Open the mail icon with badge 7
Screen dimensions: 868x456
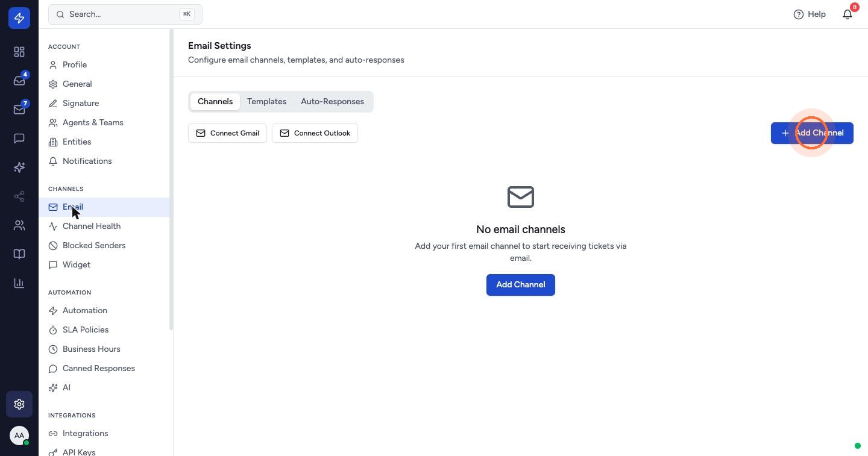pyautogui.click(x=19, y=110)
